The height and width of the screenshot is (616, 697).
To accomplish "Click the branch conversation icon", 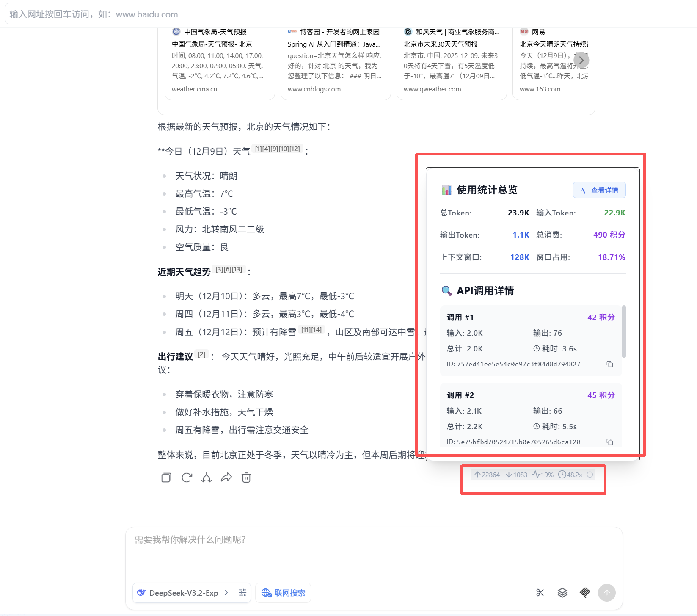I will coord(207,478).
